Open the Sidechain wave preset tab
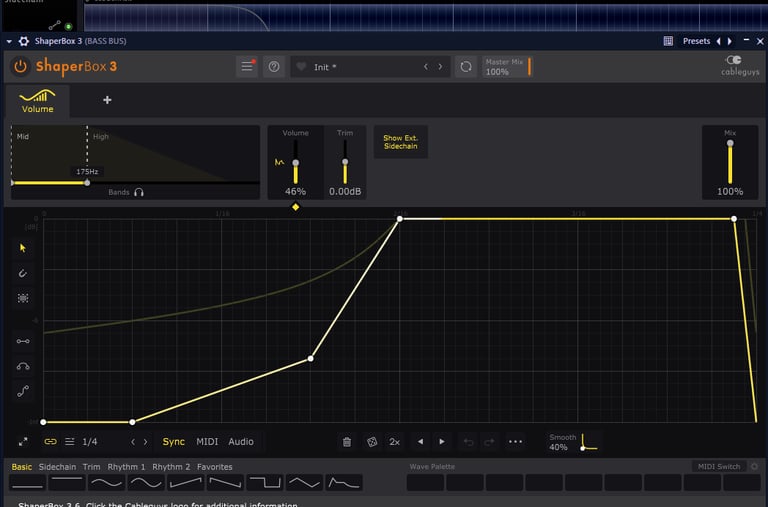Image resolution: width=768 pixels, height=507 pixels. (57, 467)
